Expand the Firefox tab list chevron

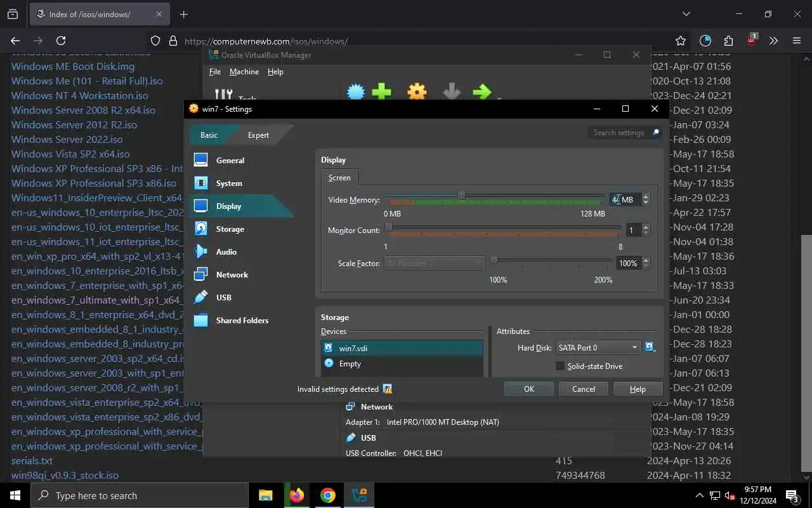(x=686, y=14)
